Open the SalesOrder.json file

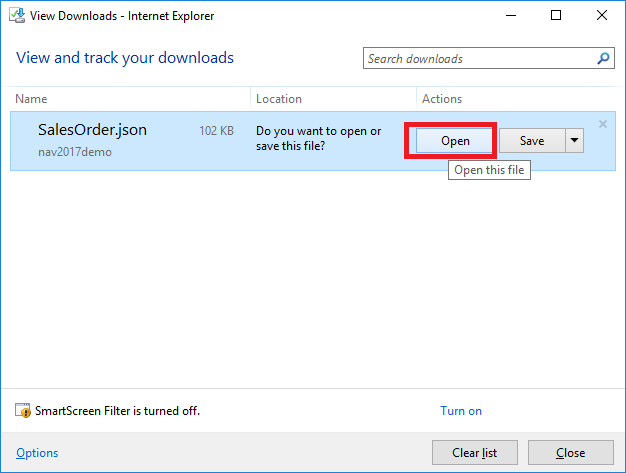click(454, 141)
